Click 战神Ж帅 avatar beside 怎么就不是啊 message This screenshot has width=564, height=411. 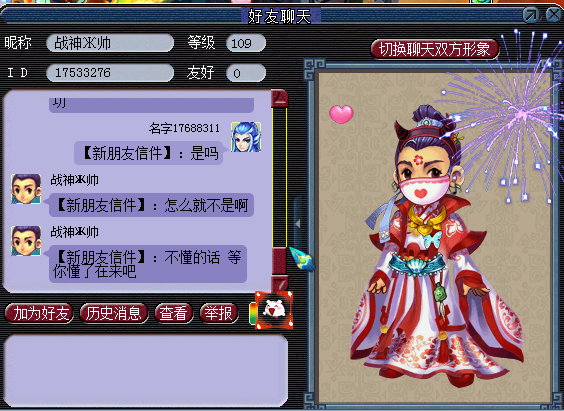26,189
